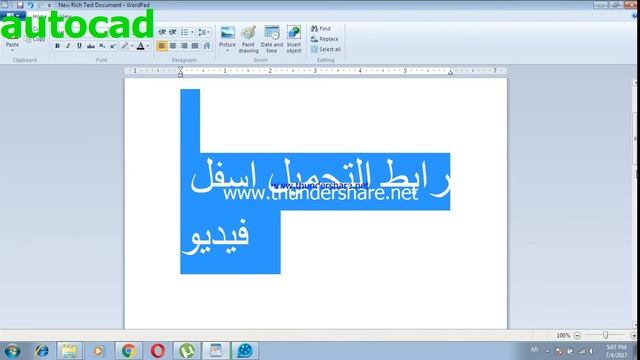Open Internet Explorer from taskbar
Image resolution: width=640 pixels, height=360 pixels.
click(42, 351)
